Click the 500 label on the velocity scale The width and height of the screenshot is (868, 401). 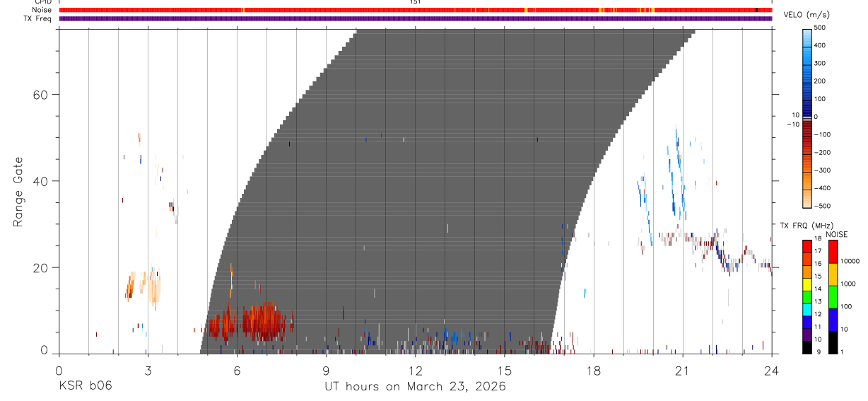tap(821, 28)
